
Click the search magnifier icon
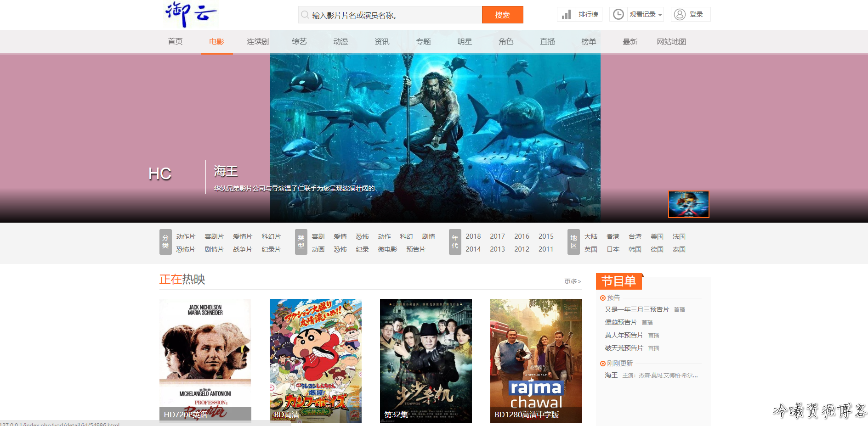[x=305, y=15]
